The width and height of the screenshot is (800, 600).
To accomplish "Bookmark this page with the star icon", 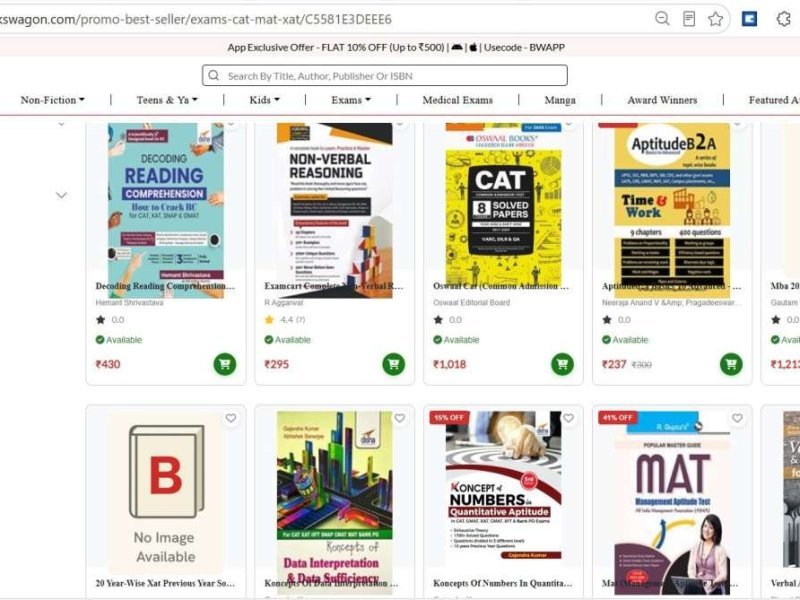I will click(x=715, y=19).
